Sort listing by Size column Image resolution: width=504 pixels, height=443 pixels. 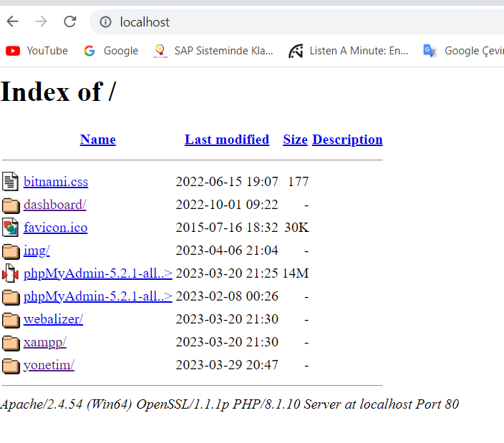295,140
